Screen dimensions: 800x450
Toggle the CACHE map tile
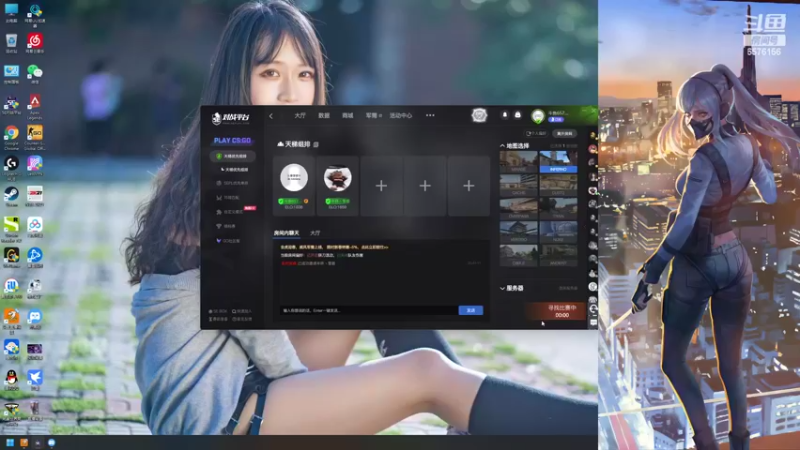(518, 185)
